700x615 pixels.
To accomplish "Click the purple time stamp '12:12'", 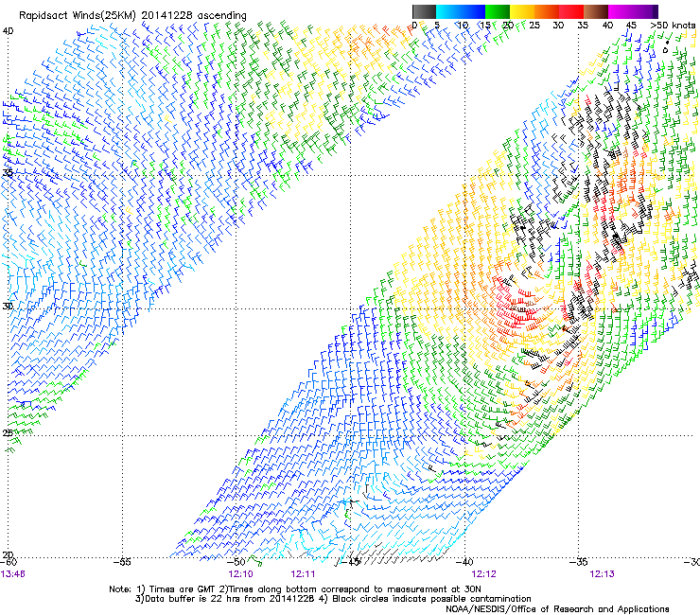I will 484,574.
